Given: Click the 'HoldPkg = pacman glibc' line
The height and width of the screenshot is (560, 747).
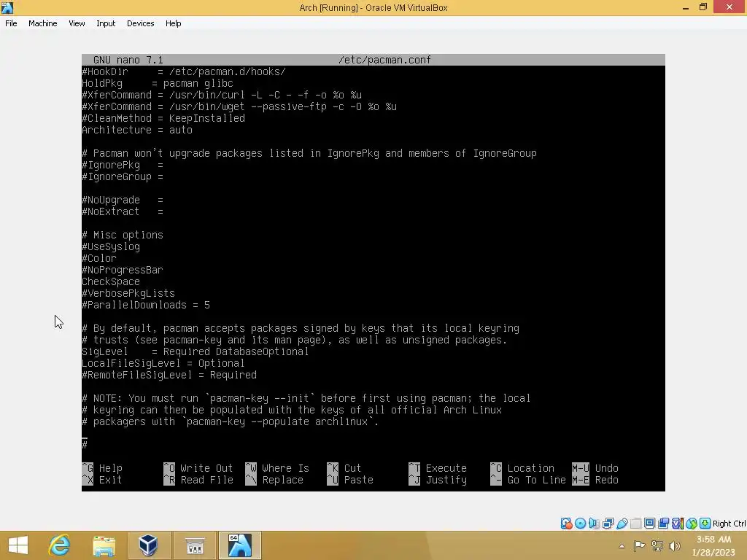Looking at the screenshot, I should (158, 83).
